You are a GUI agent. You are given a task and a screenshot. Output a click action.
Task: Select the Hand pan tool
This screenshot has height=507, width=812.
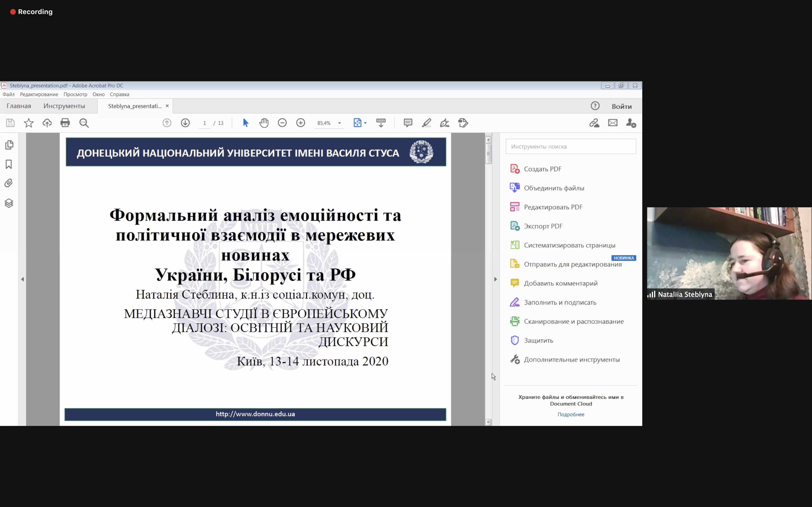pos(264,123)
